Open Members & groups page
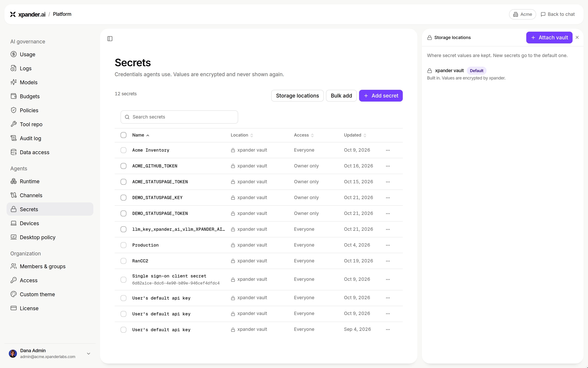This screenshot has width=588, height=368. (x=50, y=266)
